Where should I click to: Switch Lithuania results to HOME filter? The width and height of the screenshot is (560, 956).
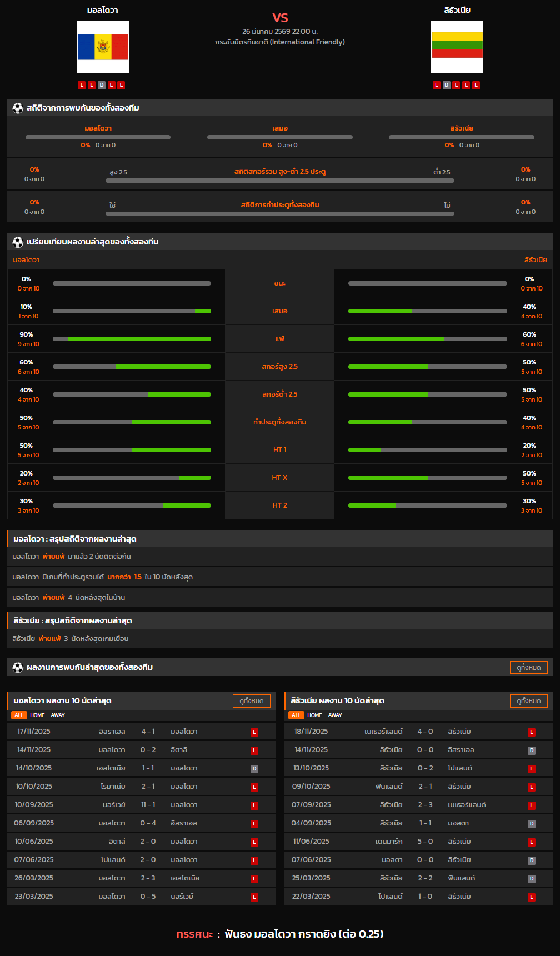point(314,715)
